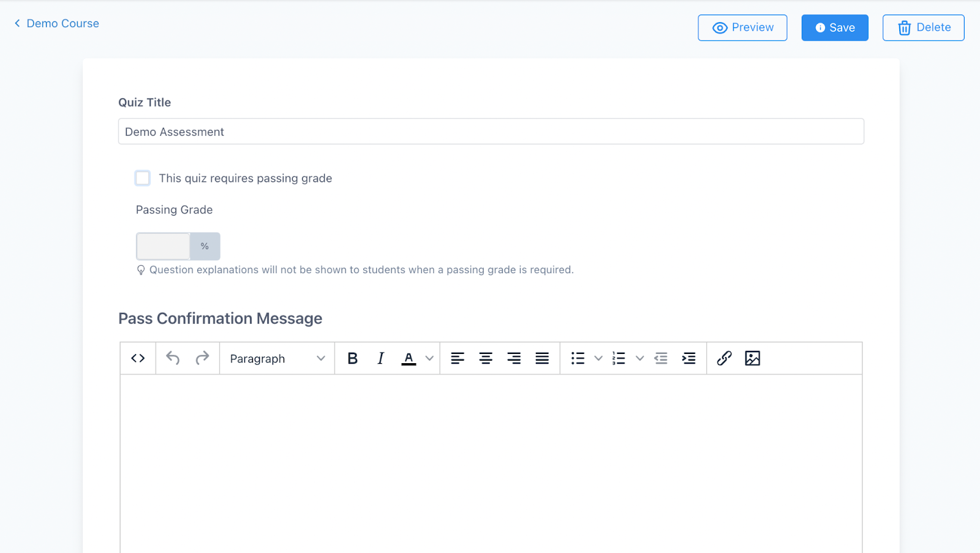This screenshot has width=980, height=553.
Task: Apply the text color underlined A swatch
Action: (409, 358)
